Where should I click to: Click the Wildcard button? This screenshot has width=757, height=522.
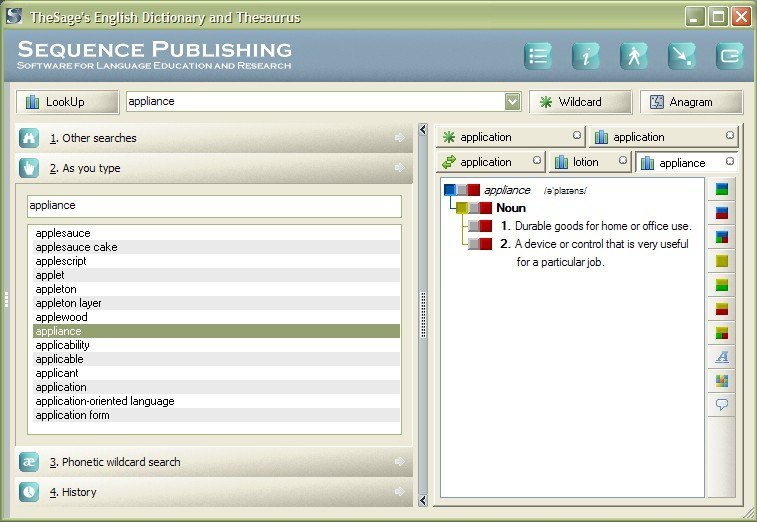(580, 102)
